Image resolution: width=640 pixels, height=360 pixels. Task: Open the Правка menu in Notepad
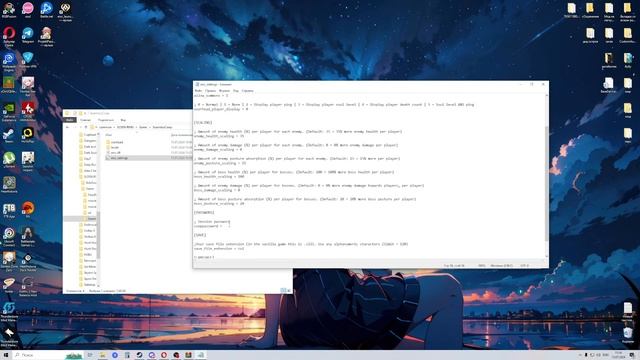pyautogui.click(x=211, y=91)
